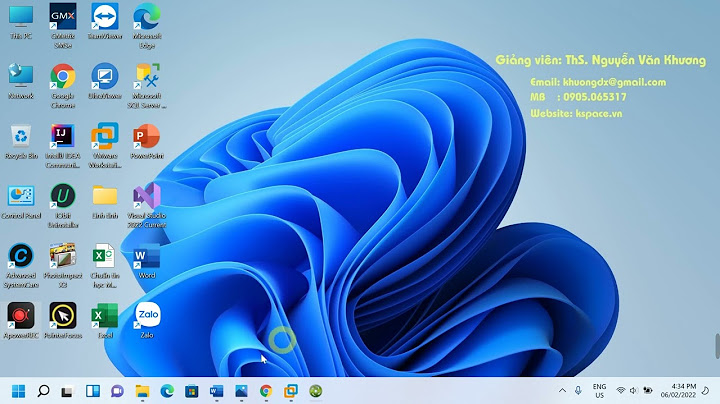Viewport: 720px width, 404px height.
Task: Select the PowerPoint desktop shortcut
Action: (147, 142)
